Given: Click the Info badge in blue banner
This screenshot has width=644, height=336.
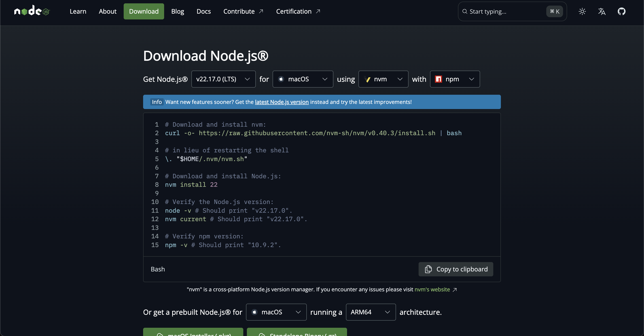Looking at the screenshot, I should click(x=157, y=102).
